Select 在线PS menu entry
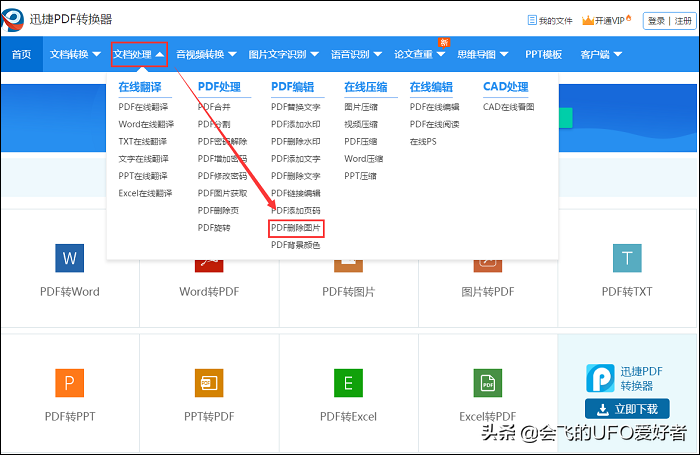This screenshot has width=700, height=455. [423, 142]
